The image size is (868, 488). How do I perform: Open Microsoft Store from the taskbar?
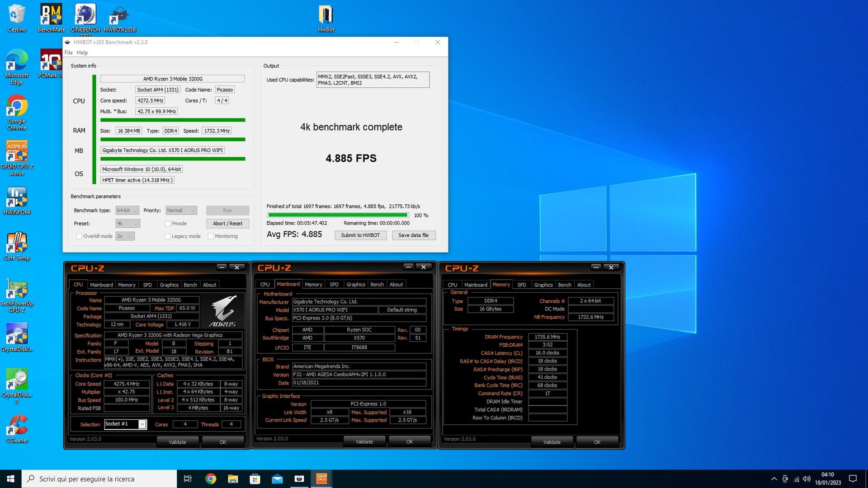point(255,479)
